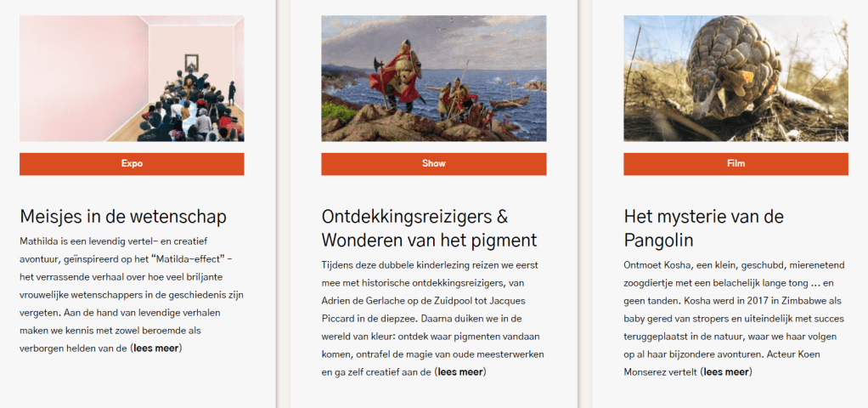The image size is (868, 408).
Task: Click the Kosha pangolin description paragraph
Action: click(x=736, y=318)
